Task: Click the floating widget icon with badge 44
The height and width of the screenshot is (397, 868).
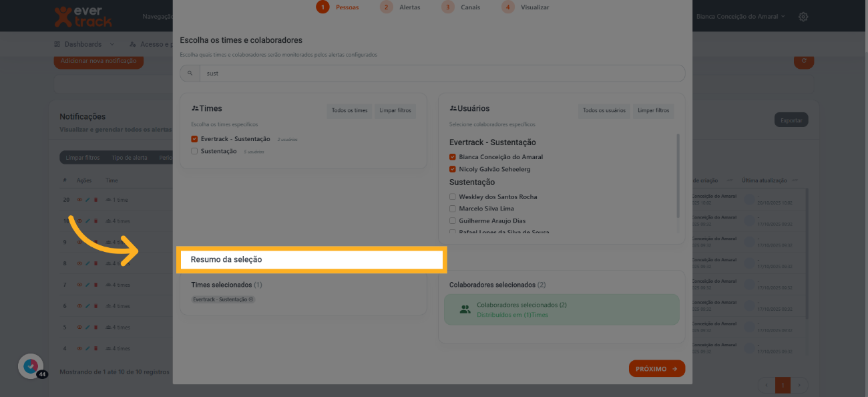Action: pyautogui.click(x=31, y=366)
